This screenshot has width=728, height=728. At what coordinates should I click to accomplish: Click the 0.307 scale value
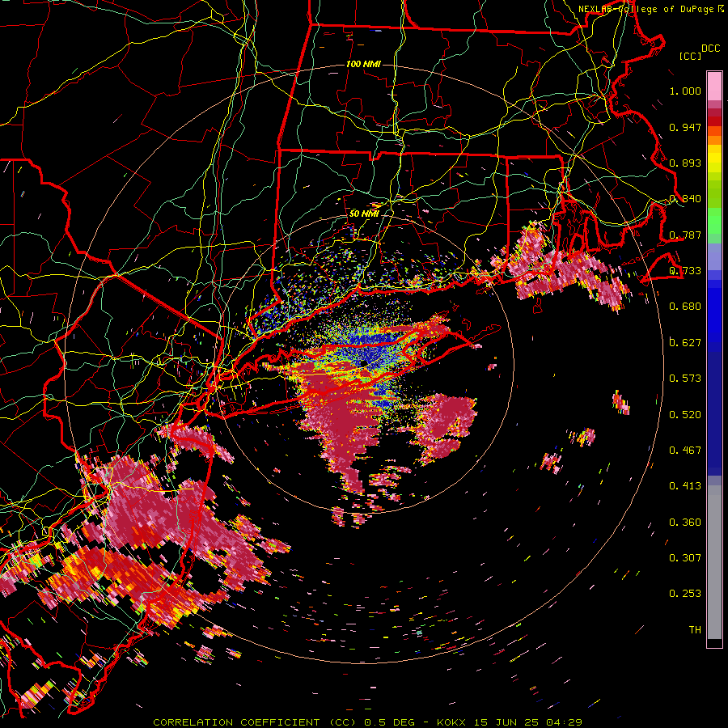685,558
